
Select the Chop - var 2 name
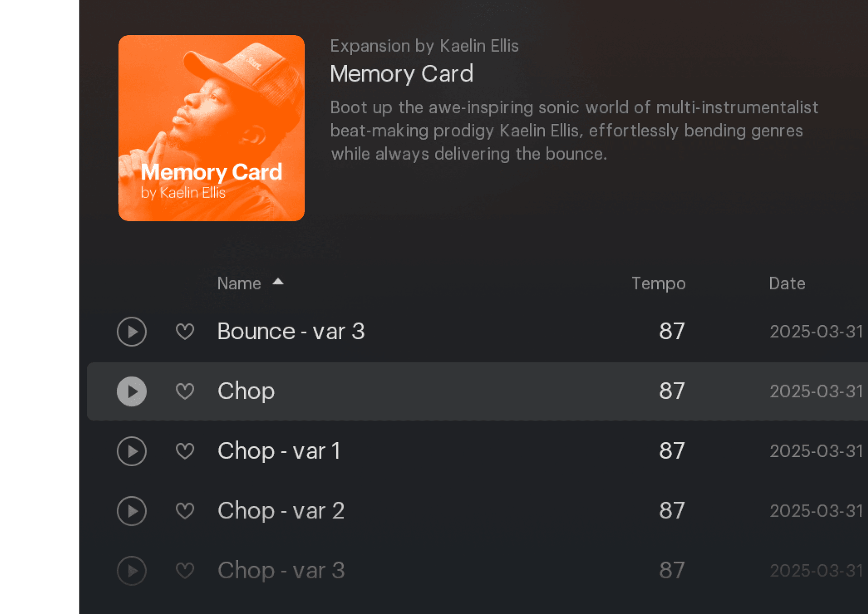click(281, 511)
